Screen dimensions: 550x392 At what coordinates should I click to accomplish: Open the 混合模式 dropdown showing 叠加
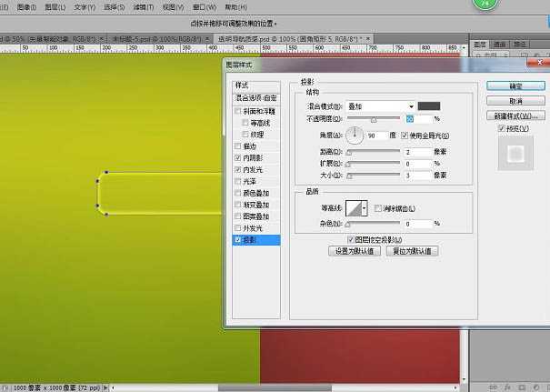pyautogui.click(x=380, y=106)
